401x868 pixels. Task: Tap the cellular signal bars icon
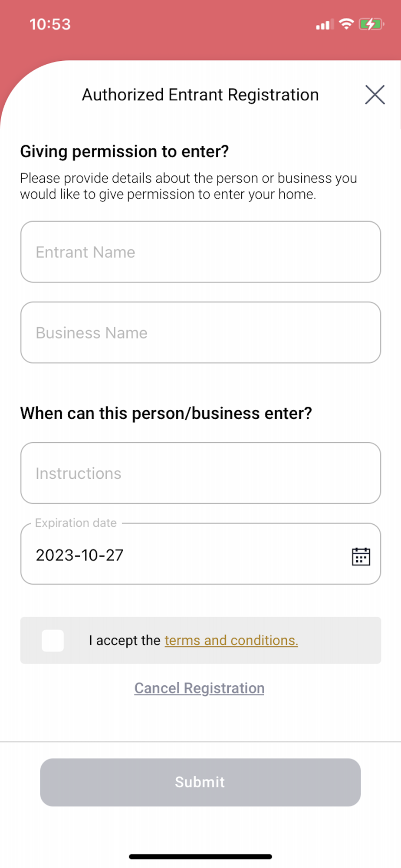tap(325, 25)
